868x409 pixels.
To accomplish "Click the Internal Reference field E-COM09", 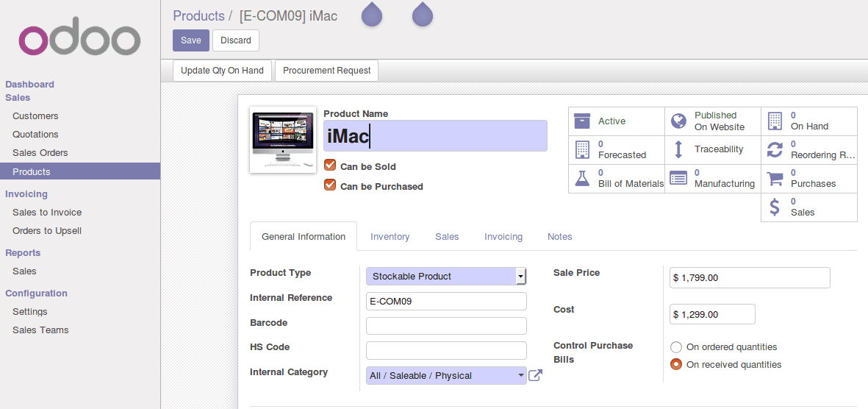I will pyautogui.click(x=446, y=301).
